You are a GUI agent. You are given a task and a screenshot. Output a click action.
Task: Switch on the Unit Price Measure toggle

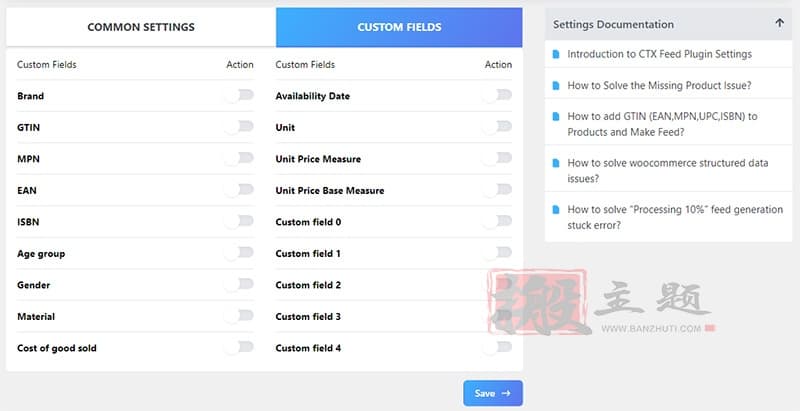point(497,159)
